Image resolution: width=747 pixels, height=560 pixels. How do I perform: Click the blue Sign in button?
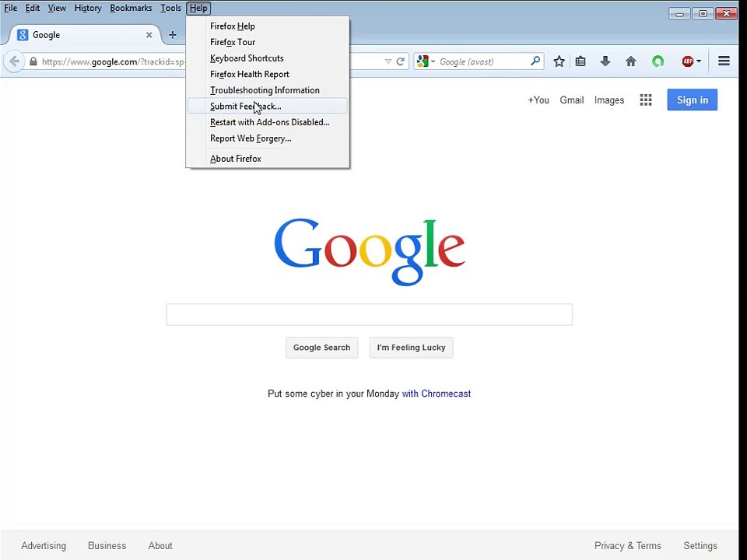point(693,100)
